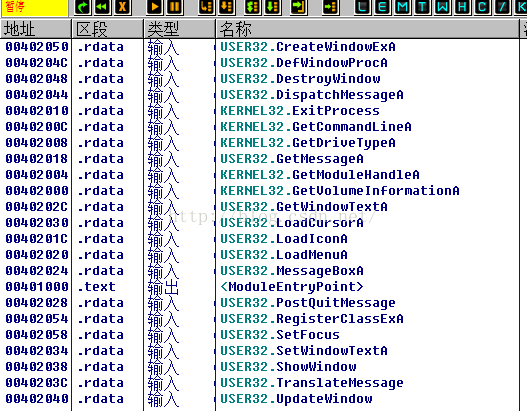Select KERNEL32.GetCommandLineA entry

coord(316,127)
